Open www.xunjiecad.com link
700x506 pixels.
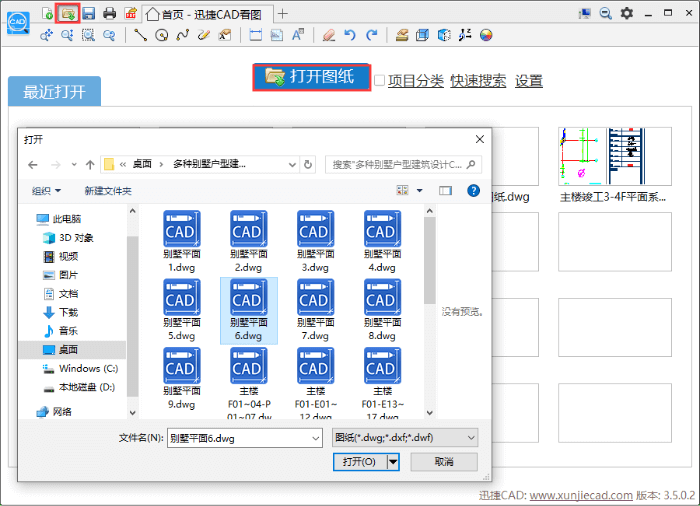[x=580, y=495]
